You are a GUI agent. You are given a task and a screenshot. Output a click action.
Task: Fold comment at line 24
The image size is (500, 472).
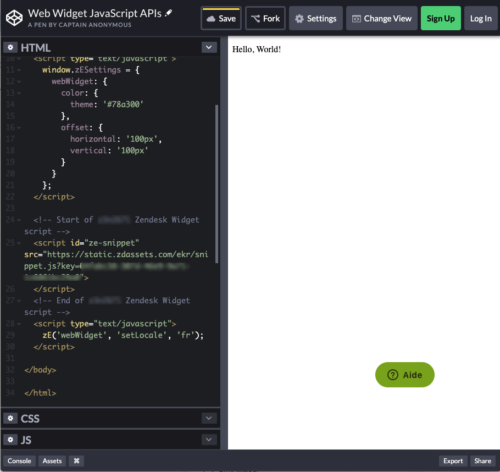coord(19,220)
